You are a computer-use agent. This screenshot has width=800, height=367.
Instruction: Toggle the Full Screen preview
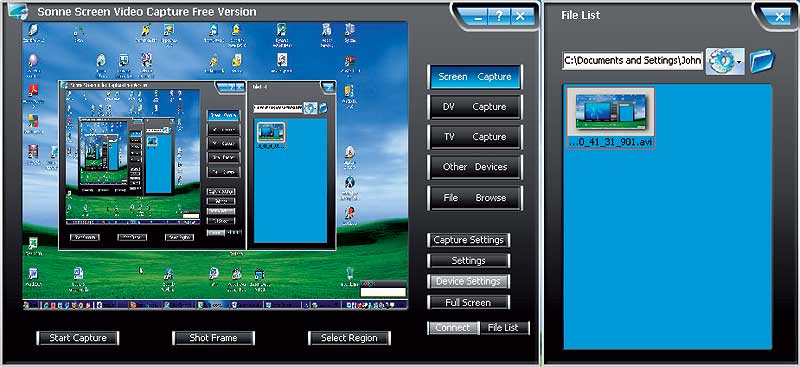[468, 302]
